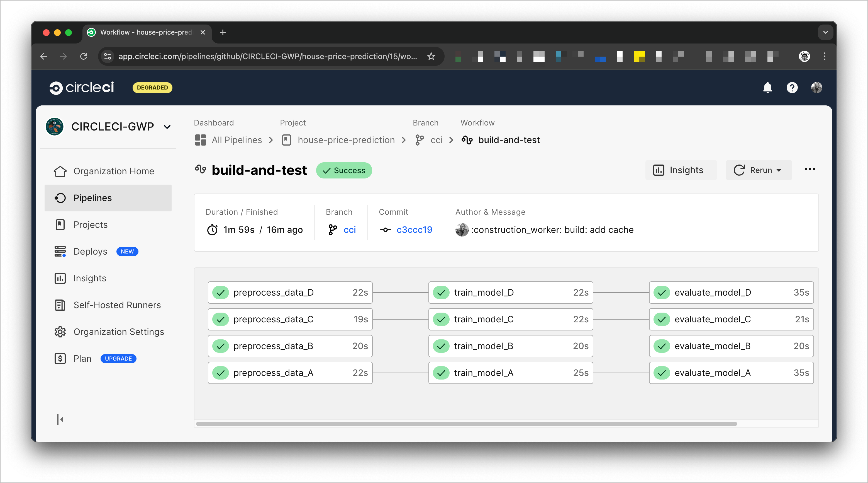Click the Insights button near Rerun
This screenshot has height=483, width=868.
click(x=681, y=170)
